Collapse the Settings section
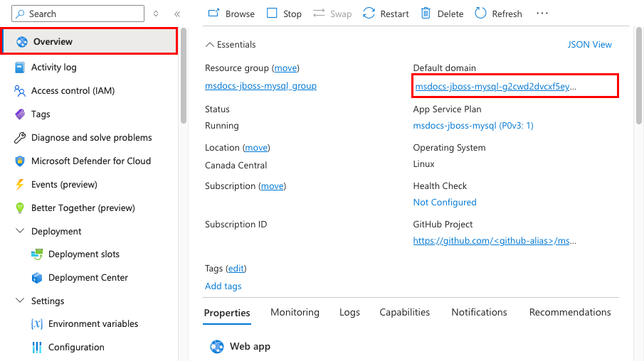This screenshot has height=361, width=644. [20, 301]
